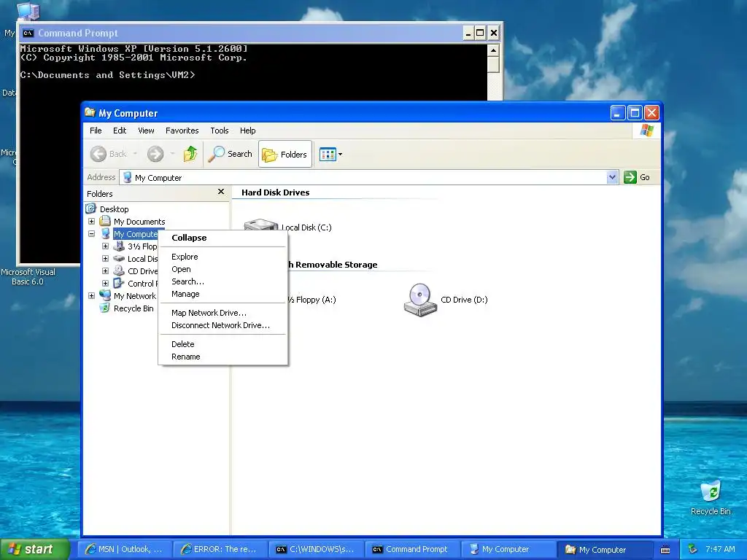
Task: Click Command Prompt scrollbar up arrow
Action: click(493, 50)
